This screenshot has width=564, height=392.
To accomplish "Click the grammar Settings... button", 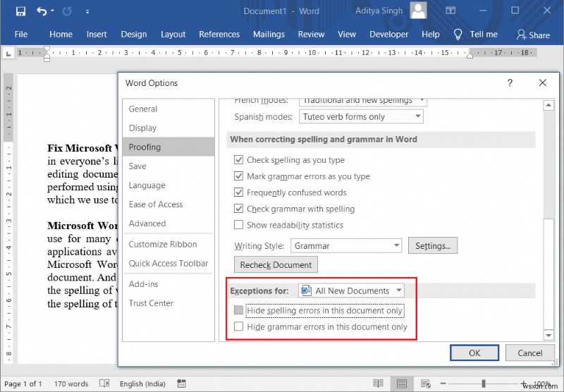I will [x=433, y=245].
